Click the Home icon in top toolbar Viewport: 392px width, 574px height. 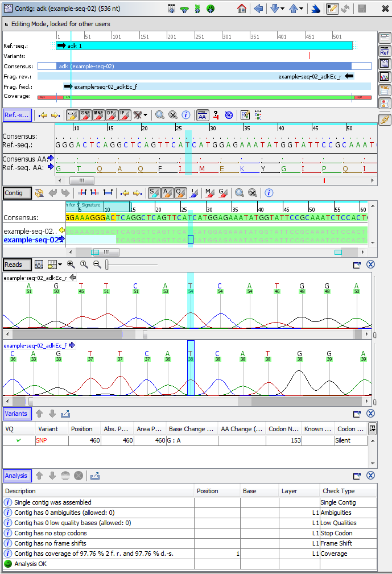point(242,9)
